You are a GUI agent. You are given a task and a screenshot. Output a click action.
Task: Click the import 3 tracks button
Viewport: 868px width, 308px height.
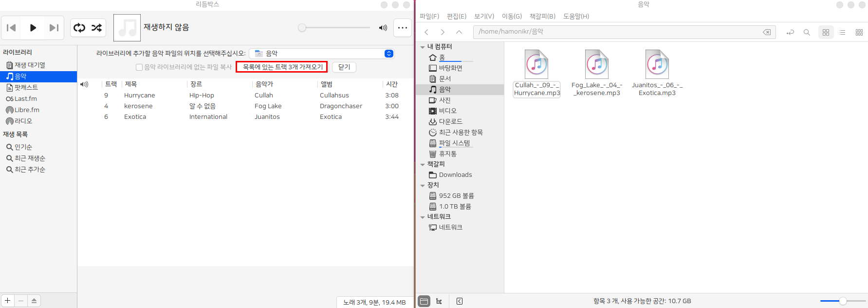click(x=282, y=67)
